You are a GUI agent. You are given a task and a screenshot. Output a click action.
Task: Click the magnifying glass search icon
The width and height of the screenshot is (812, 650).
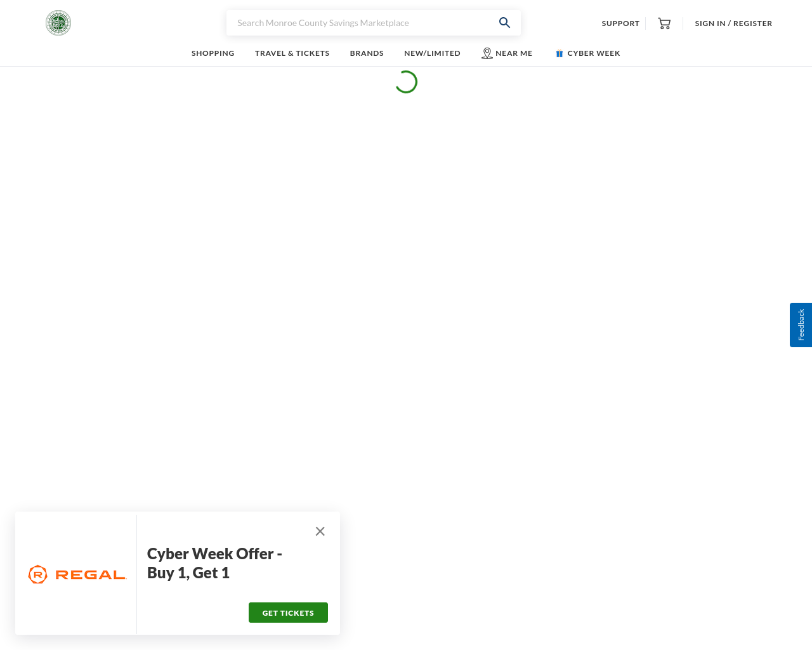(504, 23)
